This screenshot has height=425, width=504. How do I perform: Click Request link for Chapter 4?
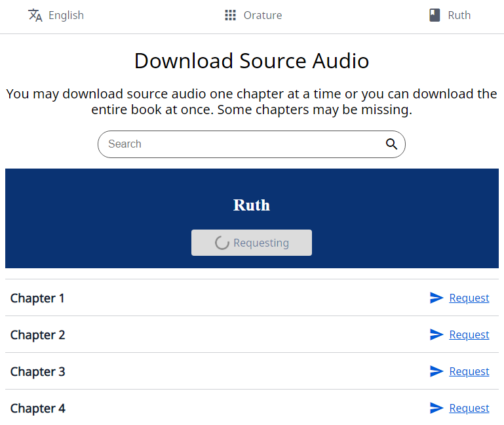[469, 408]
